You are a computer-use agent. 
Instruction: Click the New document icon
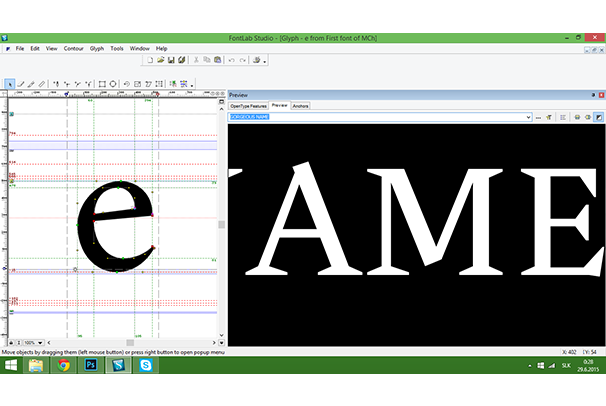pos(149,60)
